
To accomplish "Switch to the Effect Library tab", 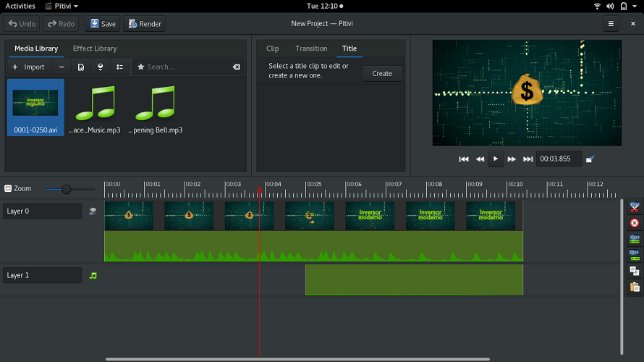I will click(95, 49).
